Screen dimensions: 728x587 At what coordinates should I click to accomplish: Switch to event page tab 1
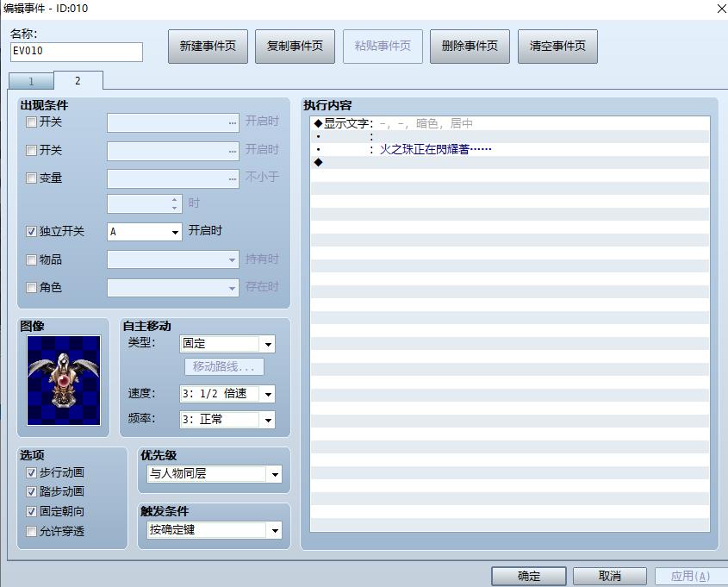31,82
